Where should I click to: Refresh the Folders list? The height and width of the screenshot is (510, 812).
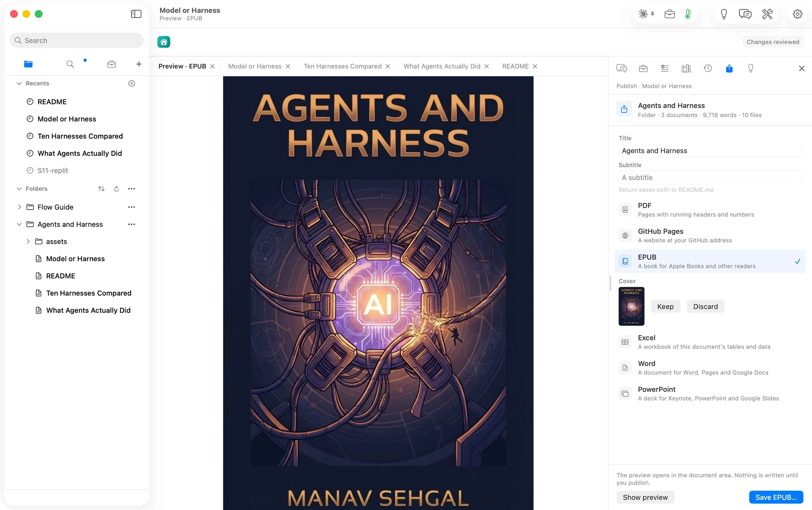116,189
